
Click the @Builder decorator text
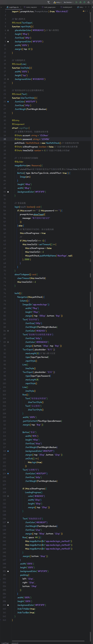(19, 162)
